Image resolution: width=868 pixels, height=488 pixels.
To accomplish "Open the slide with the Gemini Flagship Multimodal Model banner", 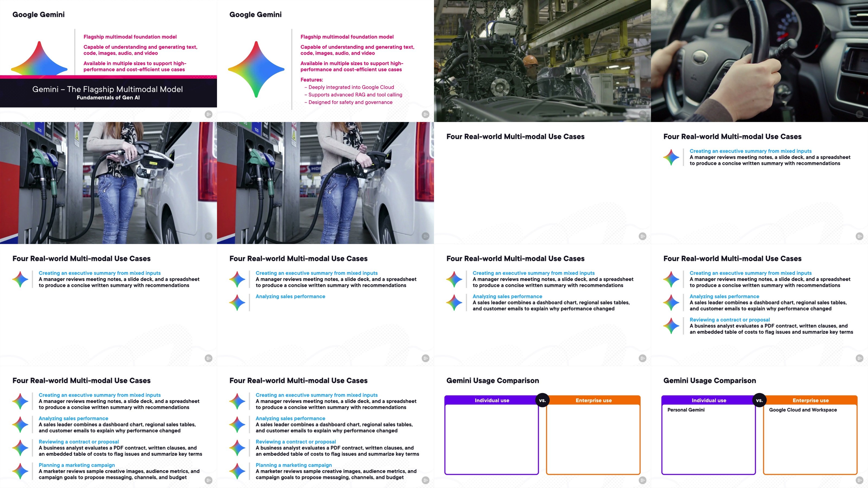I will point(108,61).
